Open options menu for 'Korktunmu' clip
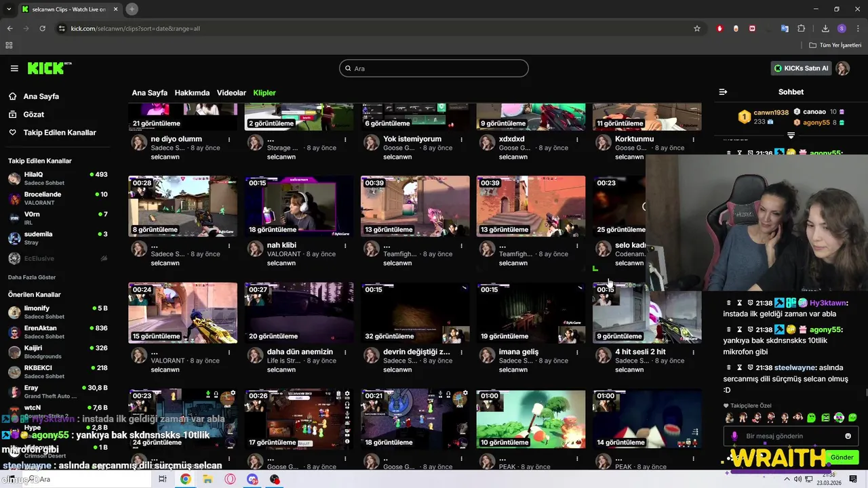Image resolution: width=868 pixels, height=488 pixels. [x=693, y=140]
